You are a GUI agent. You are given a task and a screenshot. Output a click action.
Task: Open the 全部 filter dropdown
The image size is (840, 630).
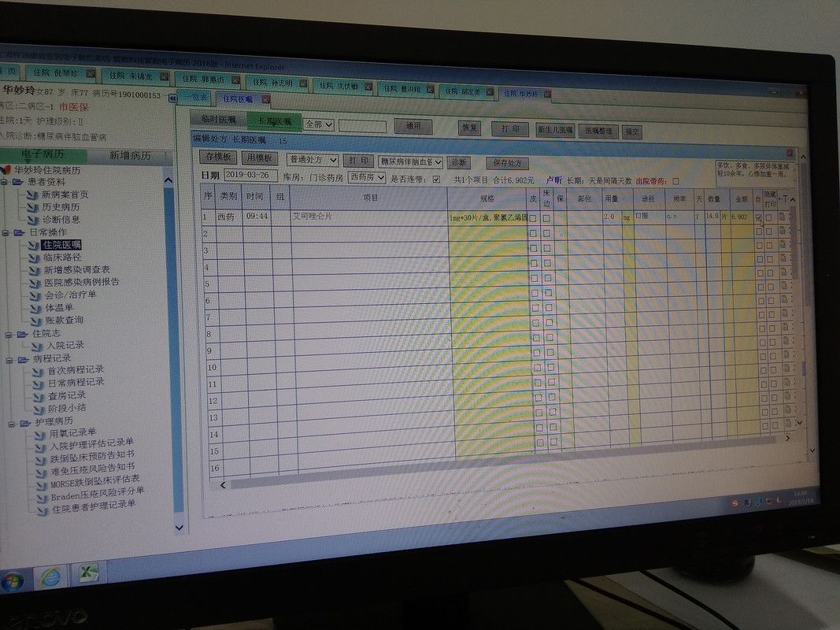coord(319,124)
